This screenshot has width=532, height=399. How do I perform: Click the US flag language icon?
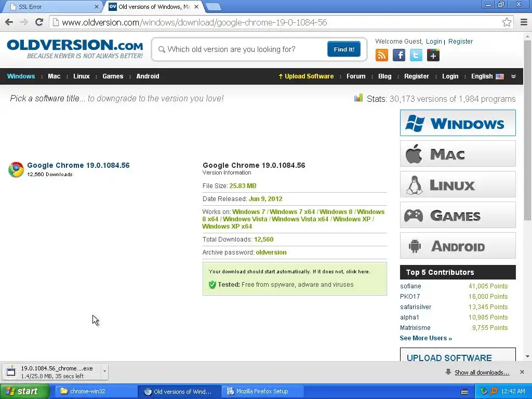click(x=500, y=76)
